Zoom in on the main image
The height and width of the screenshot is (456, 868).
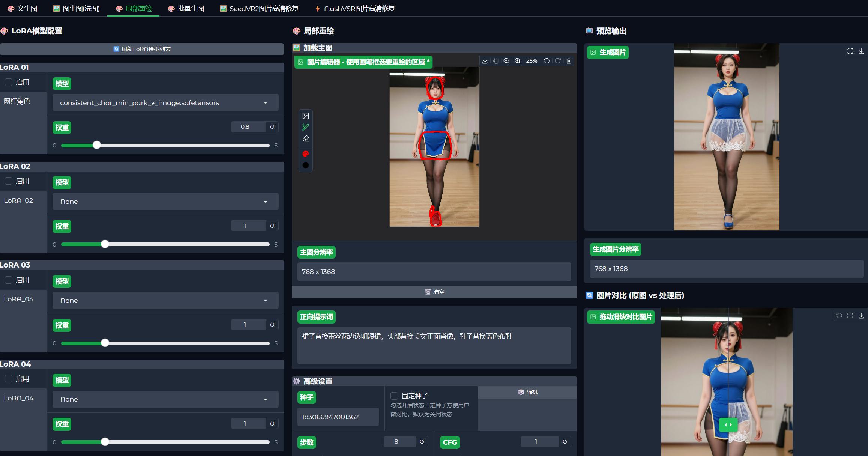tap(517, 60)
